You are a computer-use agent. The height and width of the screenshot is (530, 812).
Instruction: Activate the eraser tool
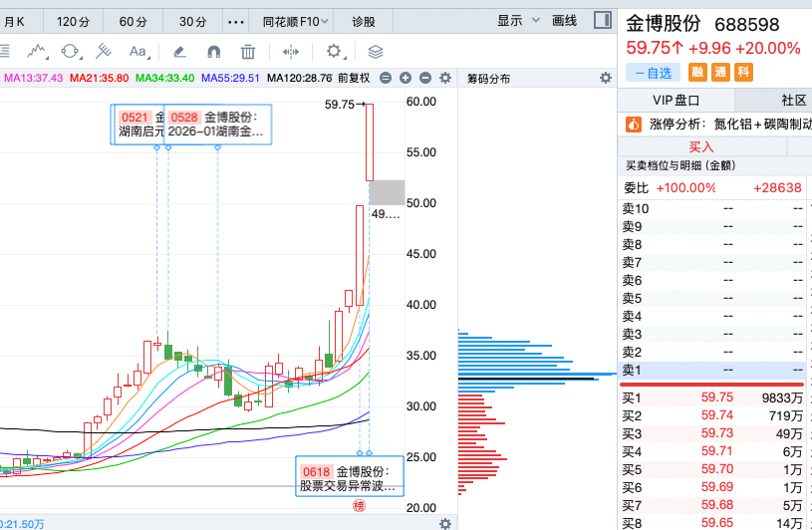click(179, 51)
